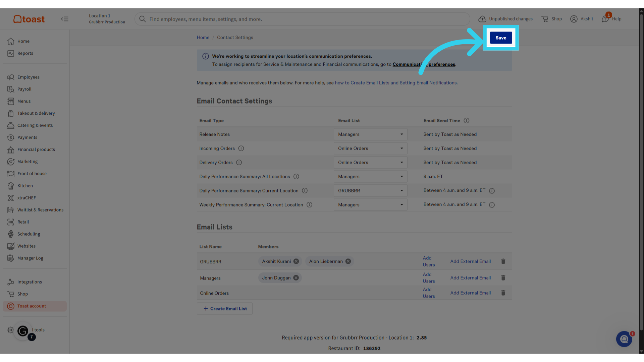The height and width of the screenshot is (362, 644).
Task: Select Toast account in the sidebar
Action: click(32, 306)
